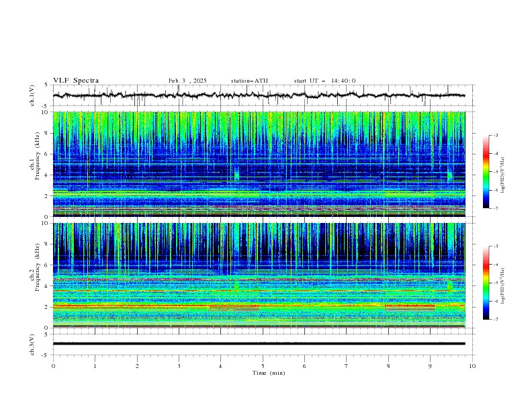The height and width of the screenshot is (411, 532).
Task: Click the ch.1 "Frequency (kHz)" axis label
Action: 38,154
